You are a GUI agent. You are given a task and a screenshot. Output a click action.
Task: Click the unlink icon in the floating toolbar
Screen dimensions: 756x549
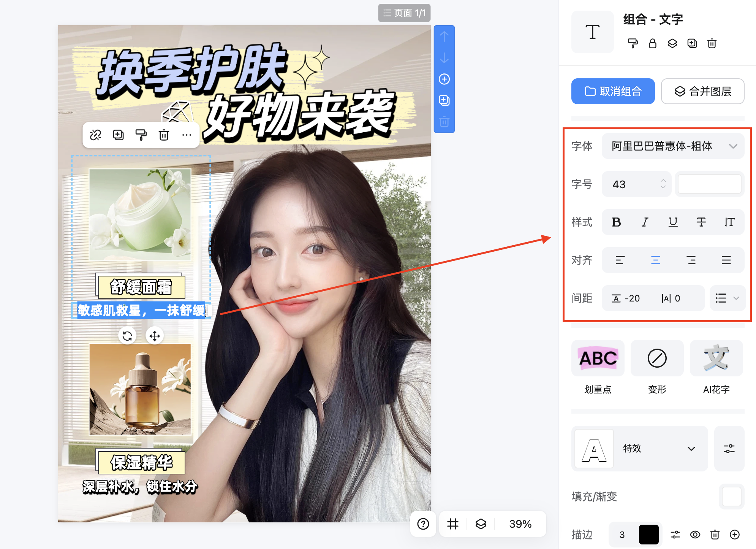tap(95, 135)
